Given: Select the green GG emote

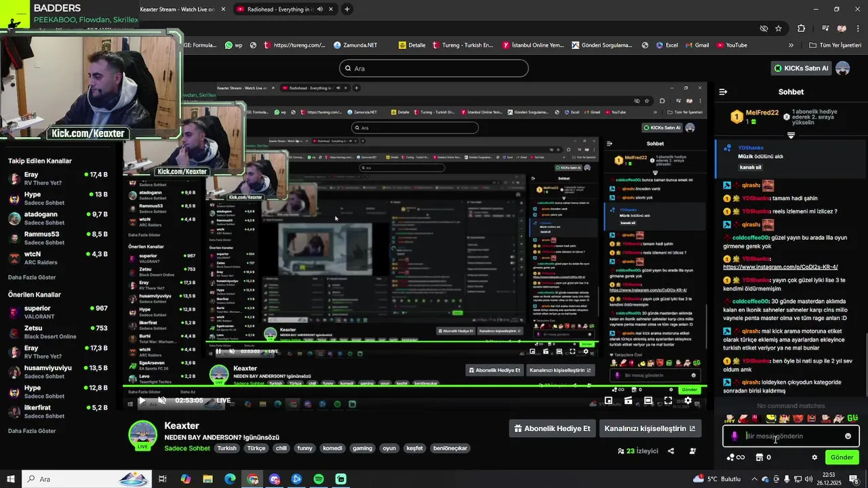Looking at the screenshot, I should pyautogui.click(x=852, y=418).
